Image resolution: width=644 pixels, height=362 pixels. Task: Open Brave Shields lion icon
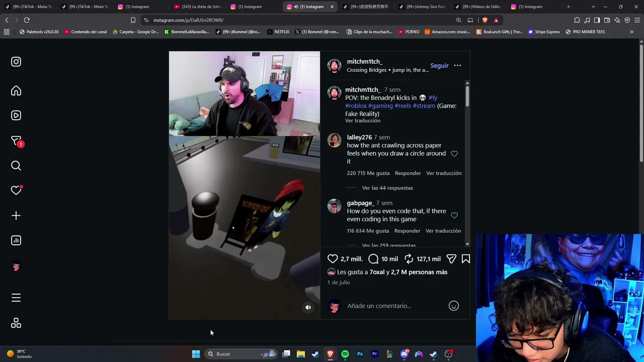click(x=485, y=20)
